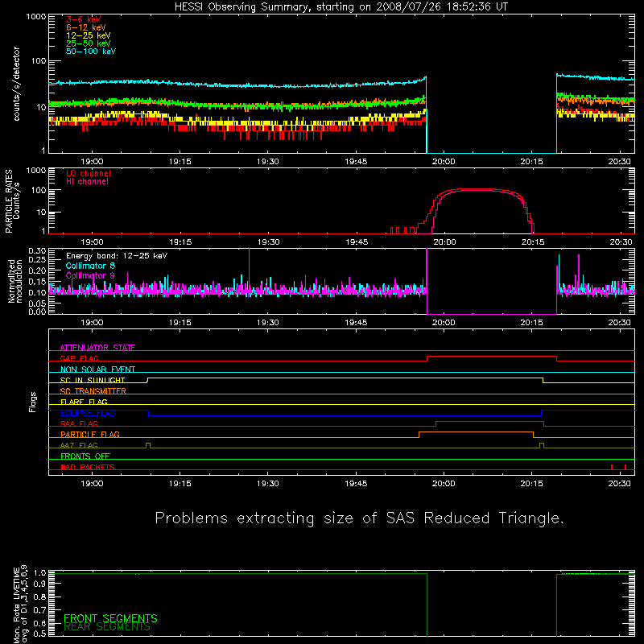Click the PARTICLE_FLAG label
The image size is (644, 644).
pos(90,434)
